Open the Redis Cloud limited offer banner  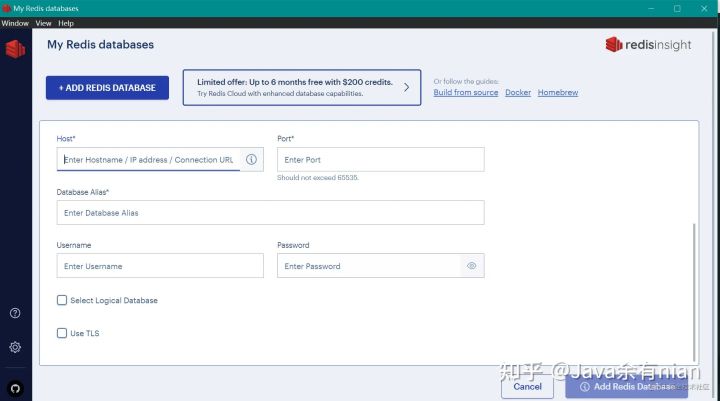point(302,88)
